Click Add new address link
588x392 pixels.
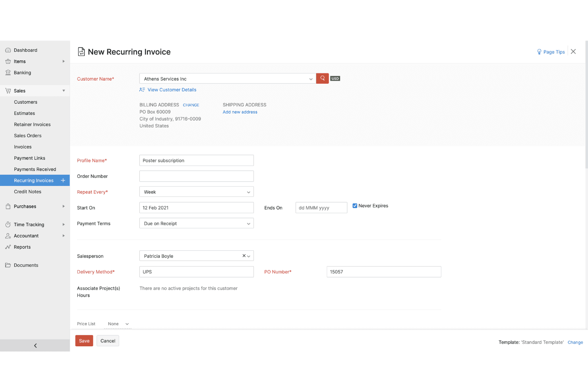click(x=240, y=112)
